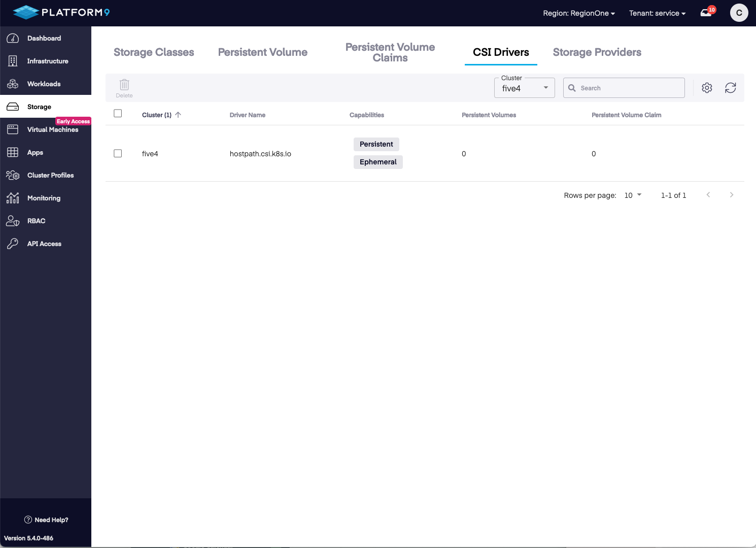The width and height of the screenshot is (756, 548).
Task: Switch to Persistent Volume Claims tab
Action: (x=390, y=52)
